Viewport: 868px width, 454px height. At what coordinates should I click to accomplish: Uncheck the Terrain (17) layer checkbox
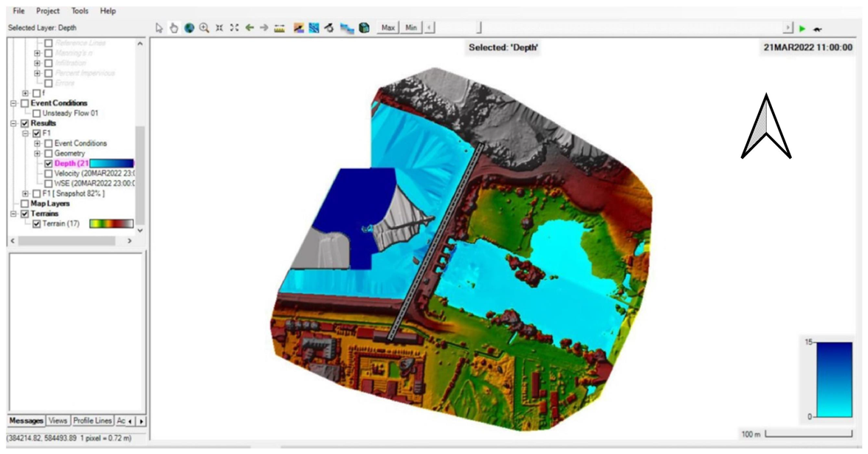click(x=38, y=224)
